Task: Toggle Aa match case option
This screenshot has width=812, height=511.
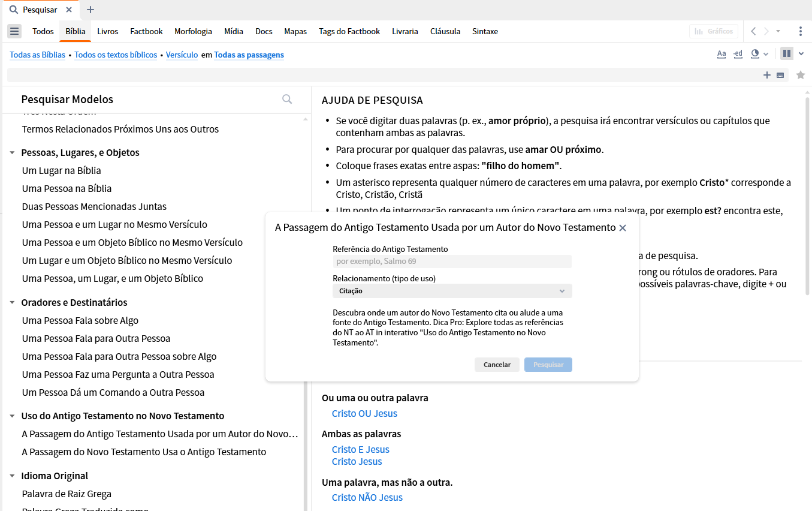Action: coord(722,54)
